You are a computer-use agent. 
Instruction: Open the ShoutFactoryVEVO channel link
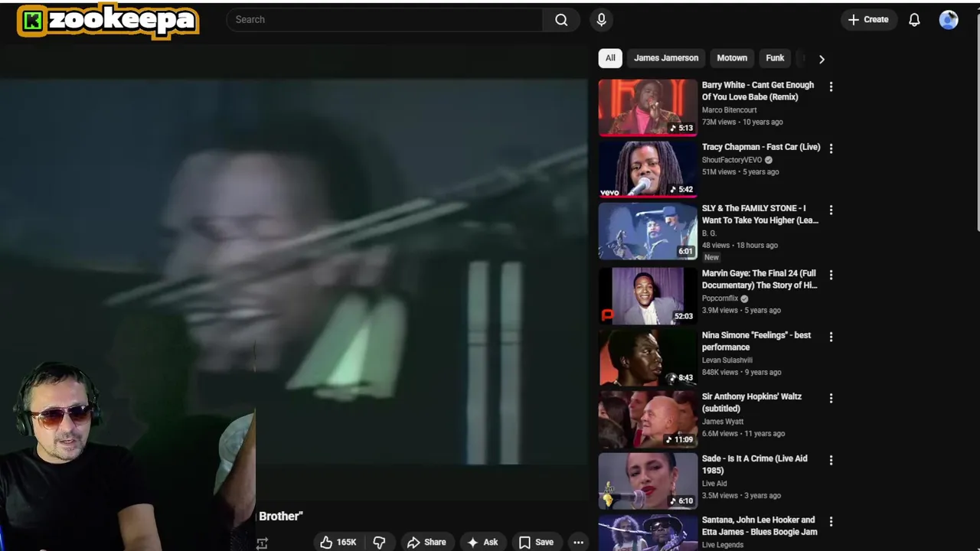(732, 160)
